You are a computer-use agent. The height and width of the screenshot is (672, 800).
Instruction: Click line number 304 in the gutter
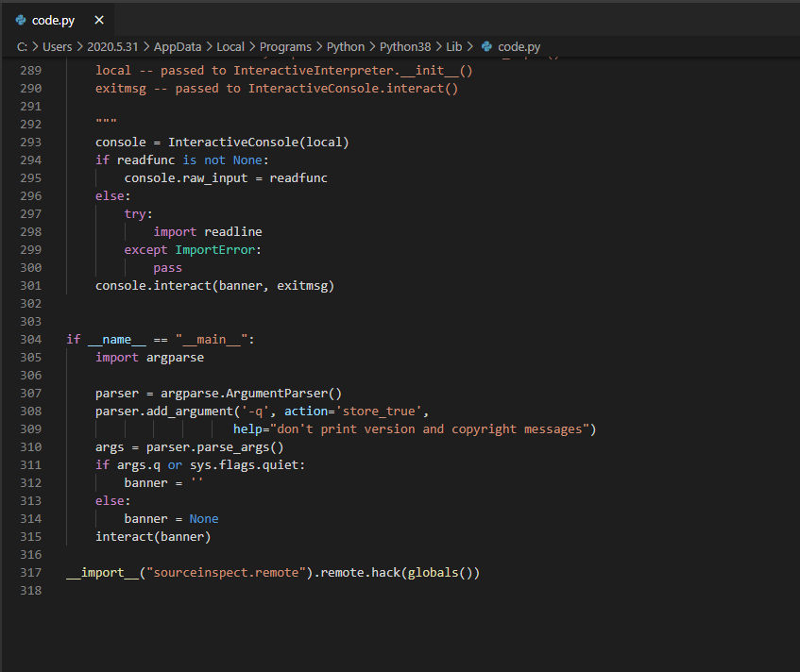(30, 340)
